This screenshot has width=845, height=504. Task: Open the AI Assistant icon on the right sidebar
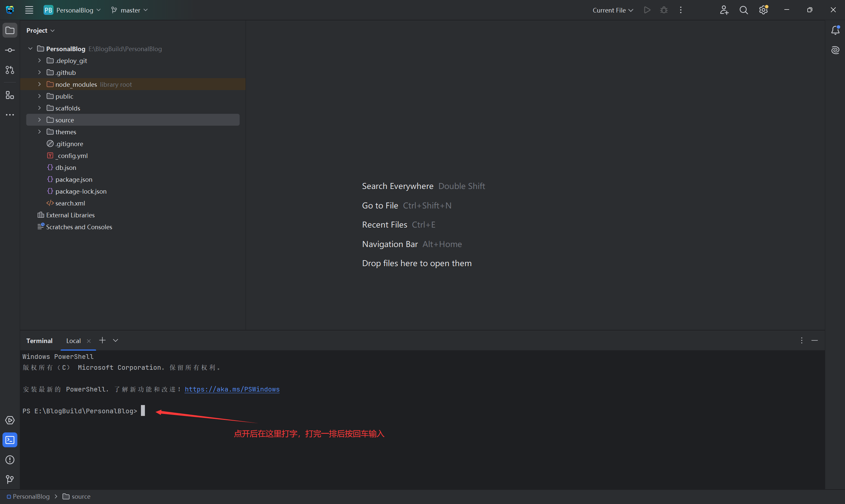[x=835, y=50]
